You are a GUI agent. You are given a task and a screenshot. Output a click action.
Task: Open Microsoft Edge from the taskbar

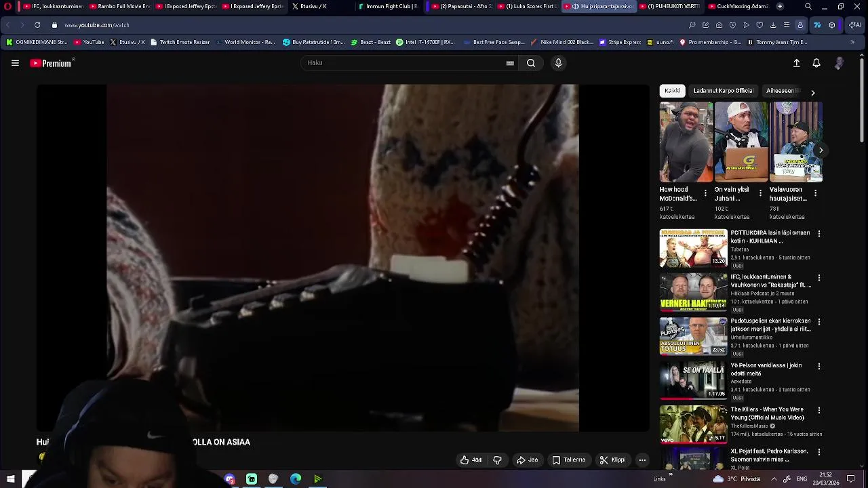pyautogui.click(x=296, y=479)
